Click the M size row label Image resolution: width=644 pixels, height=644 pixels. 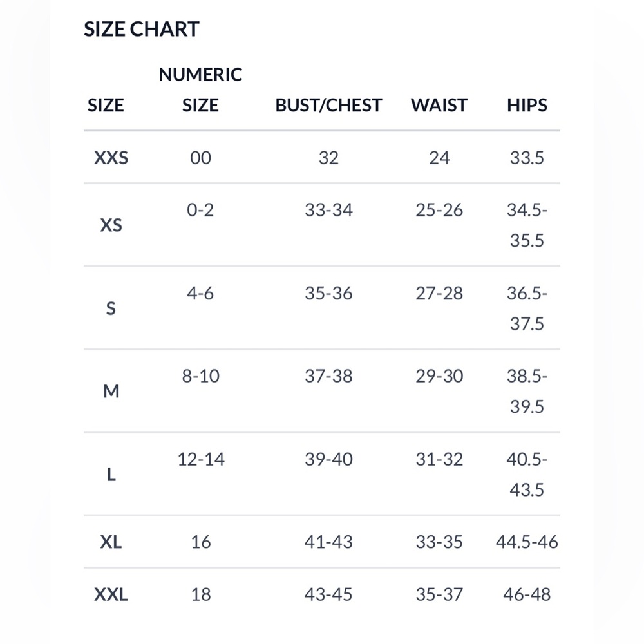(x=111, y=392)
